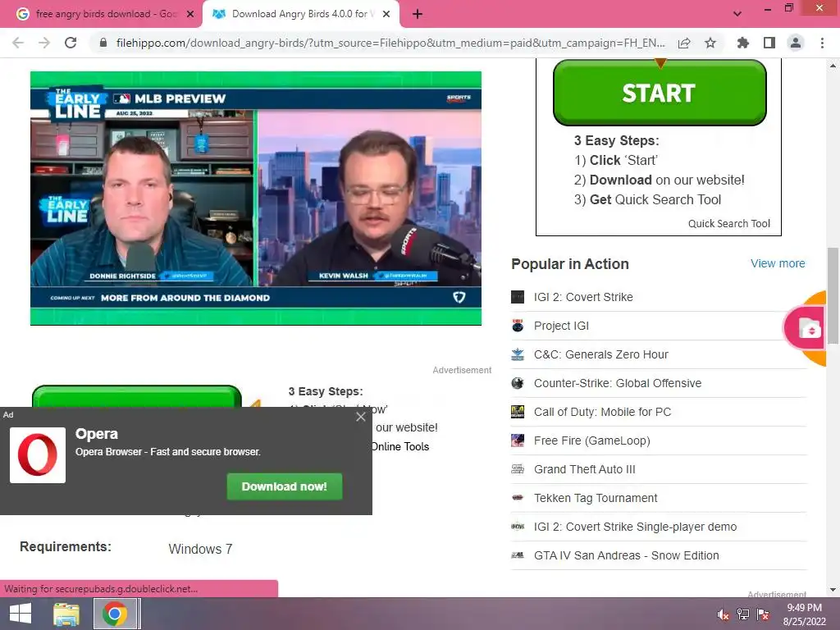Open Counter-Strike: Global Offensive link
This screenshot has height=630, width=840.
click(617, 383)
